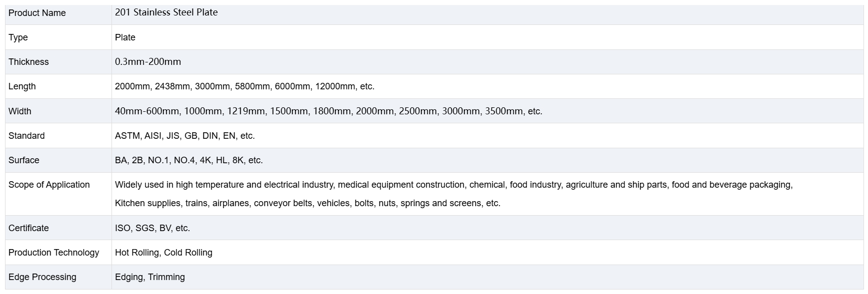Click the length values starting with 2000mm

244,86
